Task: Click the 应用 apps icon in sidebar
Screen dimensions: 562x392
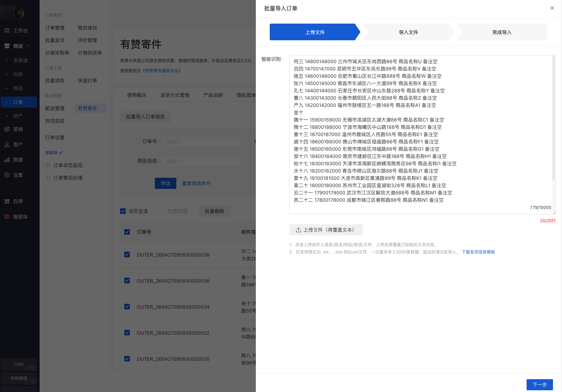Action: [x=7, y=201]
